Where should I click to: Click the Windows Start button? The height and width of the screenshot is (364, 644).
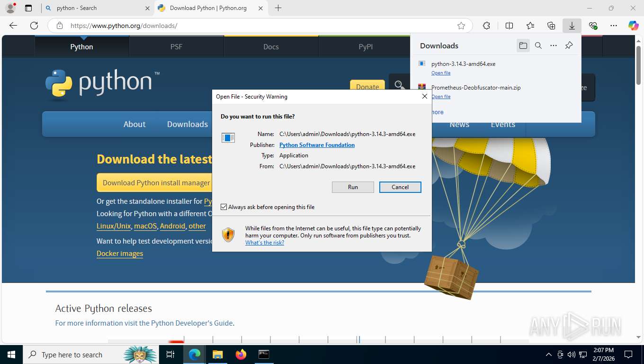[11, 355]
